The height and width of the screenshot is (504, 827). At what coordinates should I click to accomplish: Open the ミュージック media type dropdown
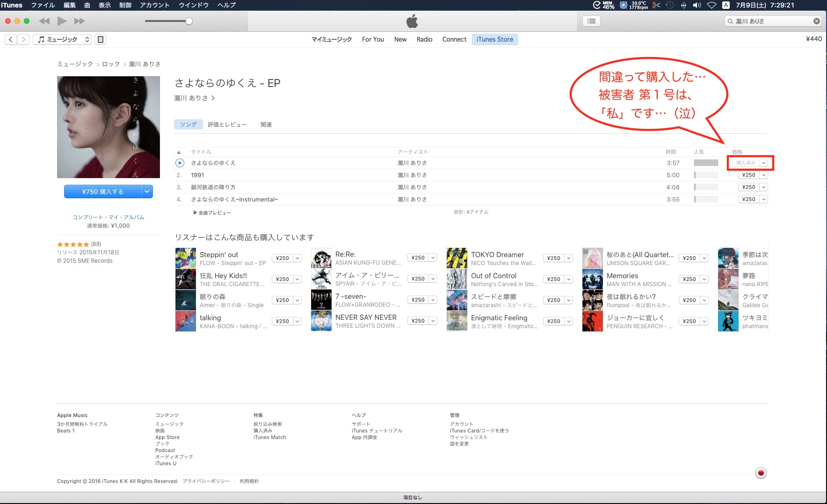tap(62, 40)
